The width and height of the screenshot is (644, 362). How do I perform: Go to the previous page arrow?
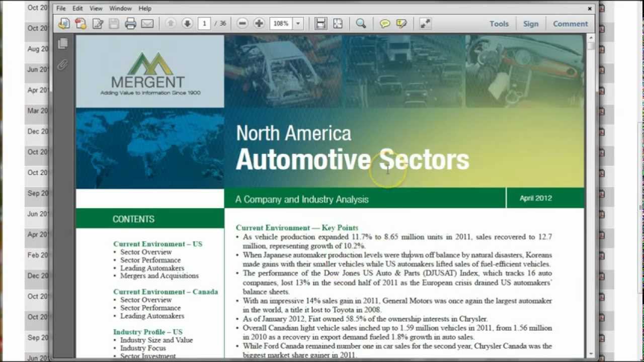(x=171, y=24)
